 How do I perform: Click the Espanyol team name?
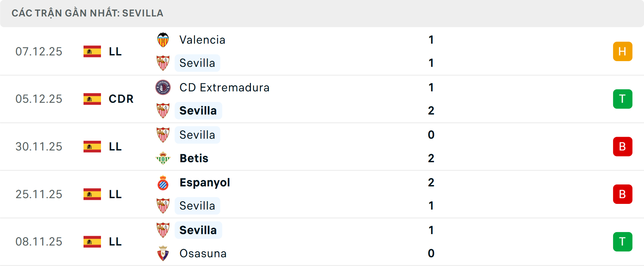tap(205, 182)
